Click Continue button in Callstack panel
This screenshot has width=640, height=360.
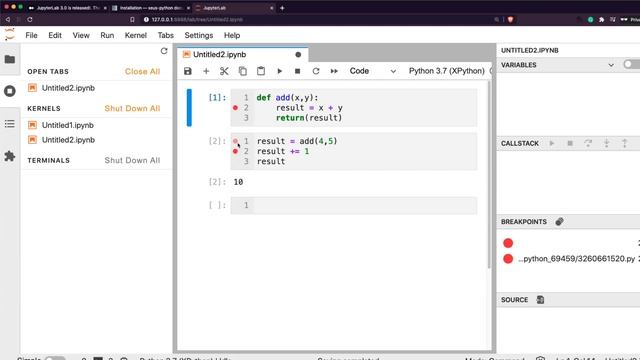pos(552,143)
